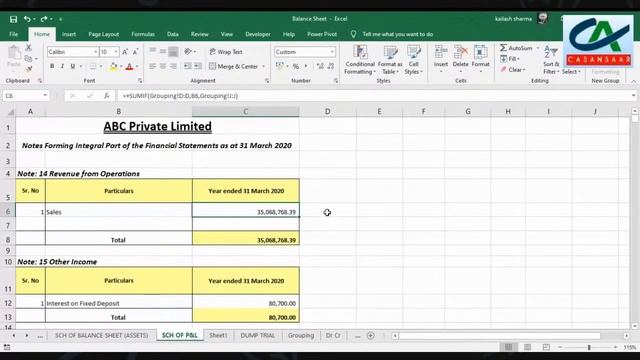Decrease font size with smaller A
Viewport: 640px width, 360px height.
[x=135, y=52]
